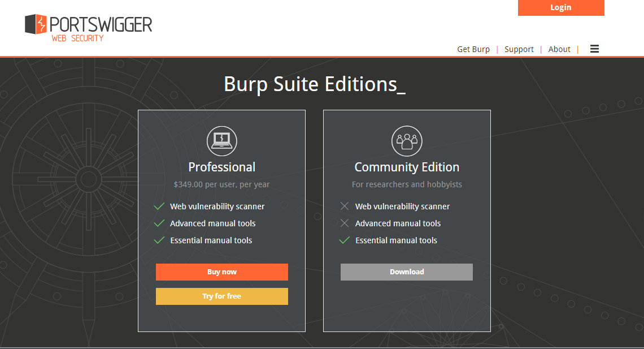This screenshot has width=644, height=349.
Task: Click Community's Essential manual tools checkmark
Action: (344, 240)
